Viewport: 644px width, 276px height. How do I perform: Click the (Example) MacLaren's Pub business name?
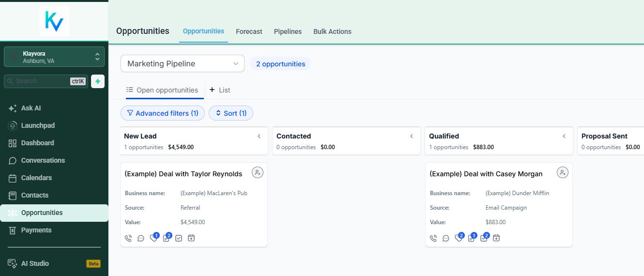click(x=214, y=193)
